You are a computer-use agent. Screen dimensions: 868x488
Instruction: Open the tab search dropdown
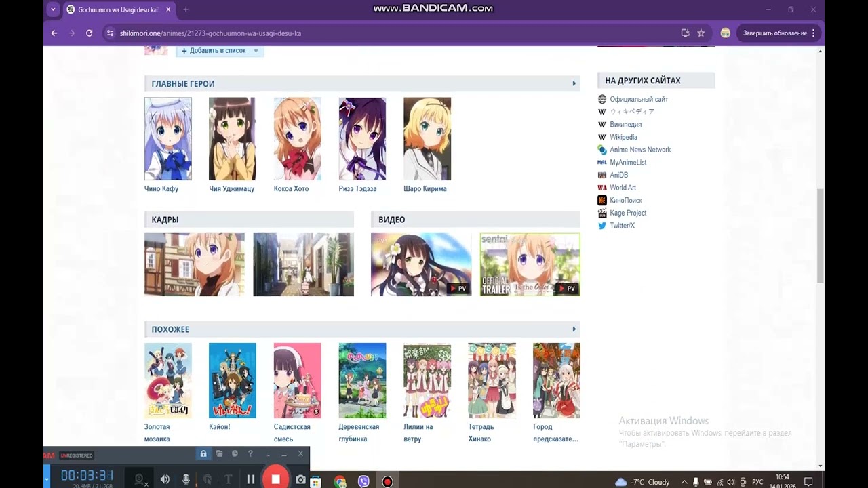point(53,9)
